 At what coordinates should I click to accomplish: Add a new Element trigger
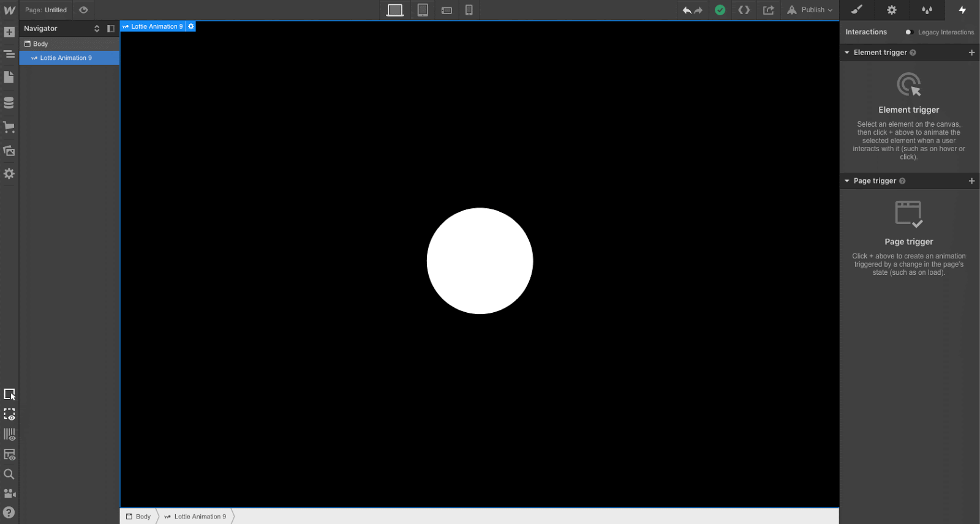(x=971, y=53)
